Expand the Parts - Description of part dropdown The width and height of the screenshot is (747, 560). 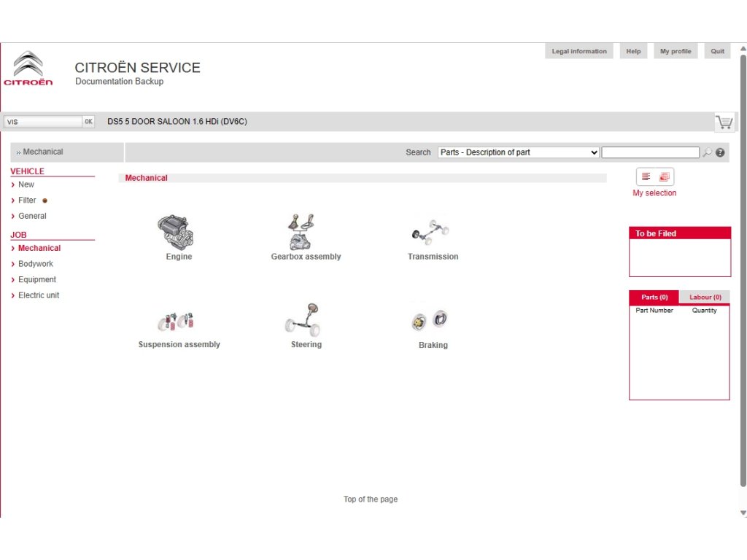518,152
